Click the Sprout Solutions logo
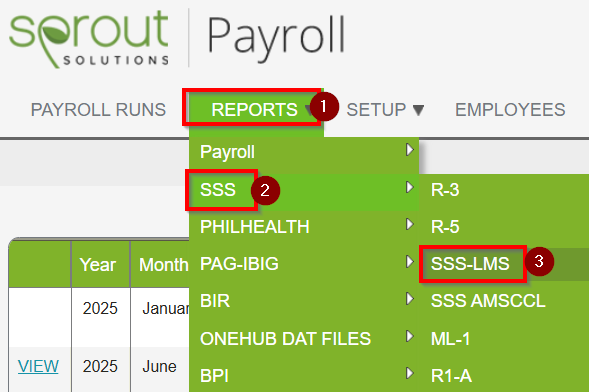589x392 pixels. pos(89,39)
